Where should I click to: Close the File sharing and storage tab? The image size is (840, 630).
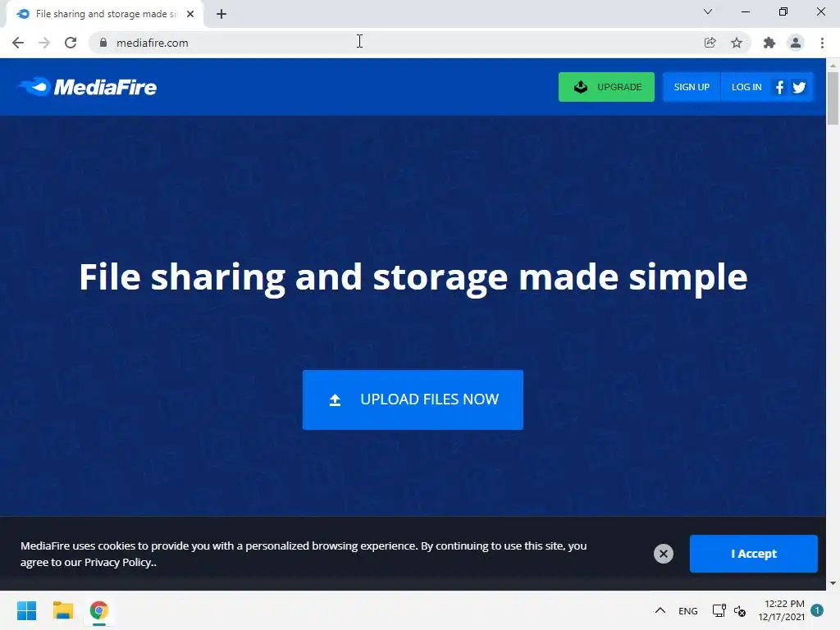[190, 14]
